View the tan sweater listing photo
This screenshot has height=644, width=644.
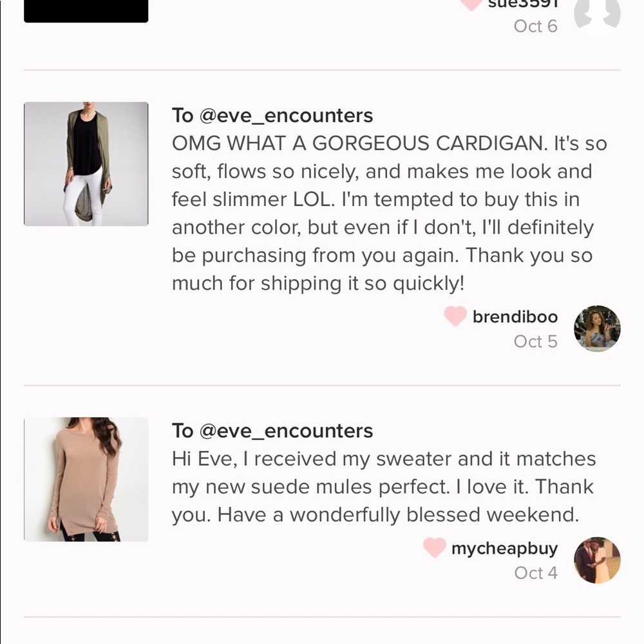pos(86,479)
